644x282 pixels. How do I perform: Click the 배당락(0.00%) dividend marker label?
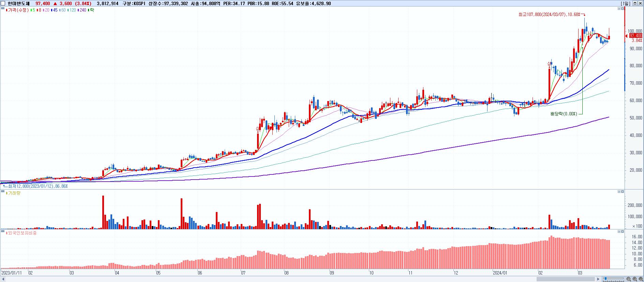point(564,114)
